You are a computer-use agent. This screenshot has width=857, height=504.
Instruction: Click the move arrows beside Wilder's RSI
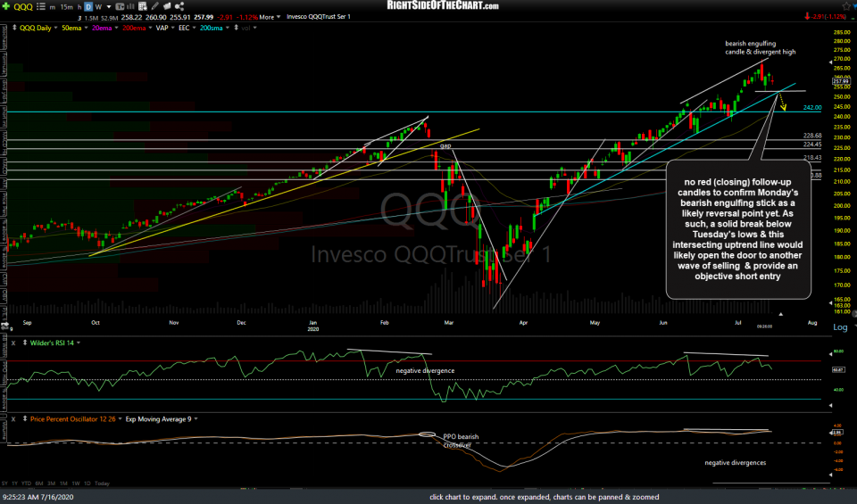[x=25, y=343]
